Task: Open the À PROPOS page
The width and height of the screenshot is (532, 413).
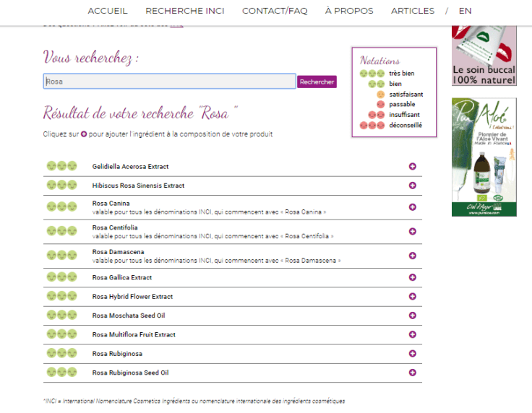Action: coord(349,11)
